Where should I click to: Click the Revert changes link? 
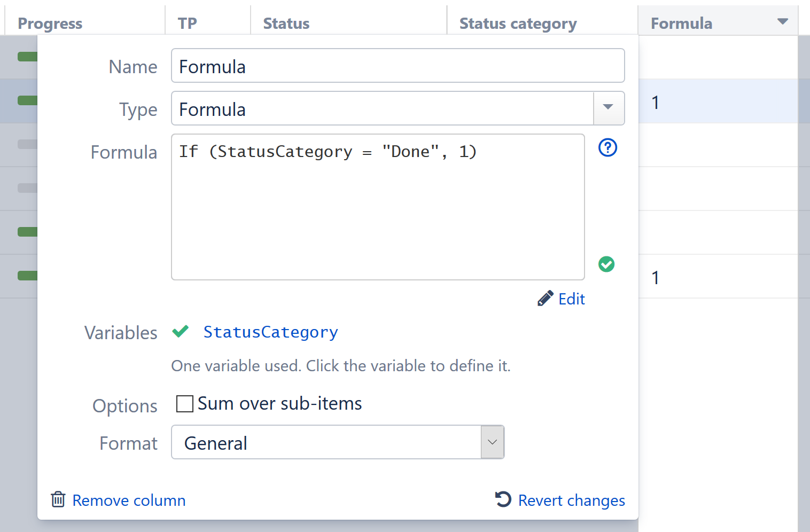[571, 500]
